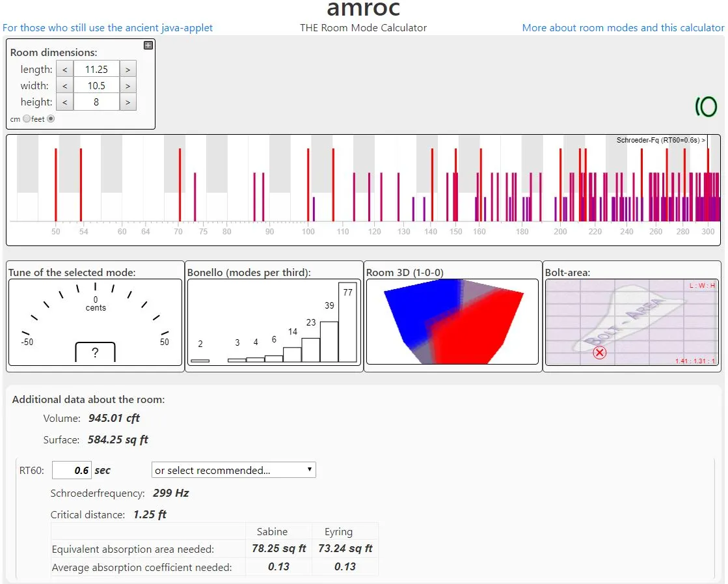Increase the room width value

coord(128,85)
